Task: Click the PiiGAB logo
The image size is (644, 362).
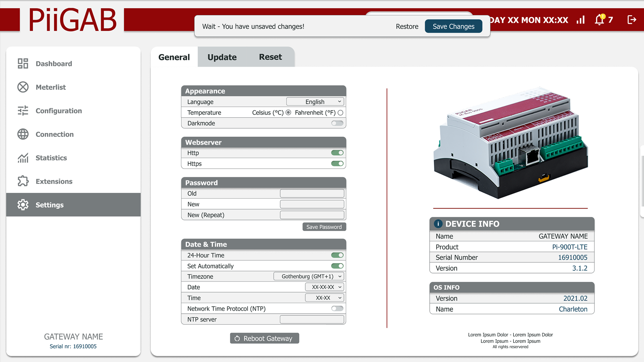Action: tap(72, 20)
